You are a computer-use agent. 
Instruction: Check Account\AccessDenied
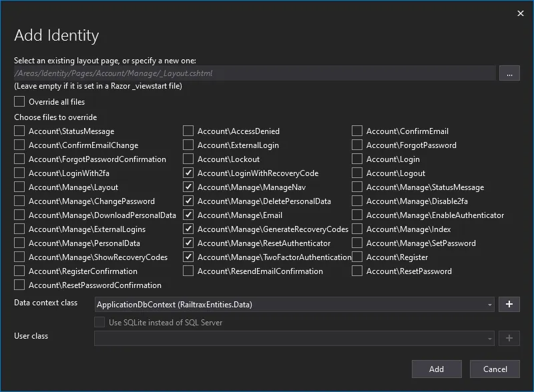188,131
